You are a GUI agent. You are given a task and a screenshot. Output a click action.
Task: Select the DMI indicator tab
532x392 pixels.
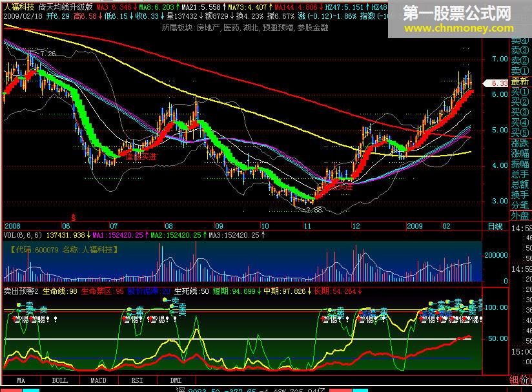point(176,380)
